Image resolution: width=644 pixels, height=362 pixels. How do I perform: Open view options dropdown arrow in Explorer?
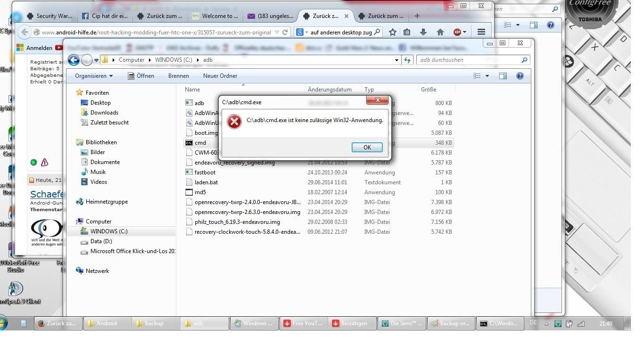(x=487, y=76)
